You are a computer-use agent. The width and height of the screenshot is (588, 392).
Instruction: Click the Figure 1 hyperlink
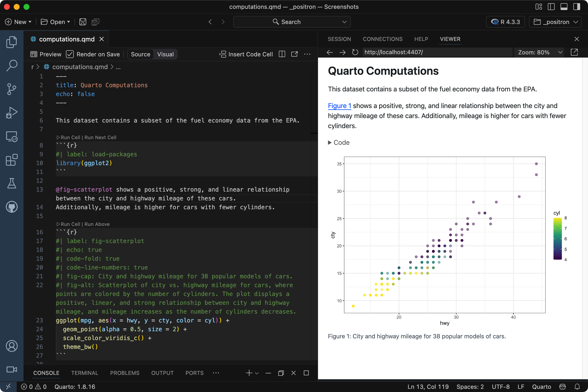coord(339,106)
